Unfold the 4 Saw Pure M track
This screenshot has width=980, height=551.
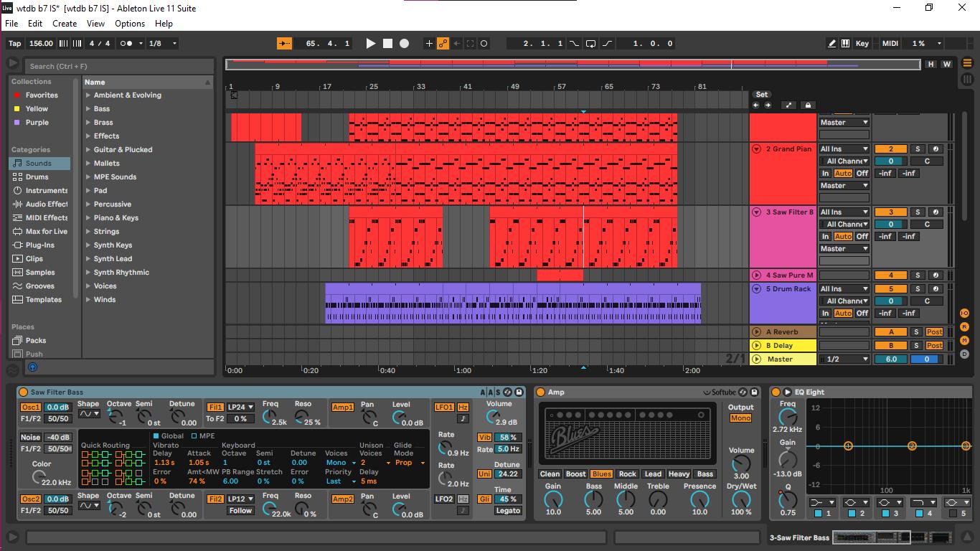[756, 275]
